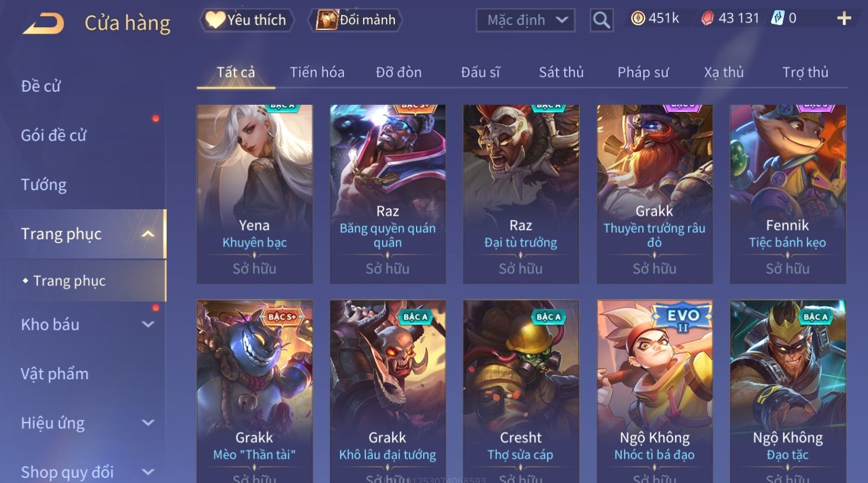868x483 pixels.
Task: Click the blue voucher icon showing 0
Action: (778, 18)
